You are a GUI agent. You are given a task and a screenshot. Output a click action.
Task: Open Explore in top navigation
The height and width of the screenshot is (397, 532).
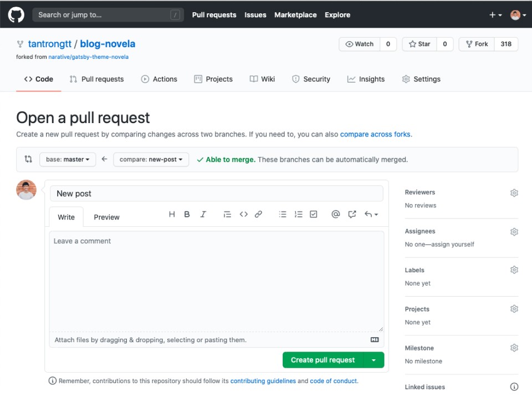pyautogui.click(x=337, y=15)
